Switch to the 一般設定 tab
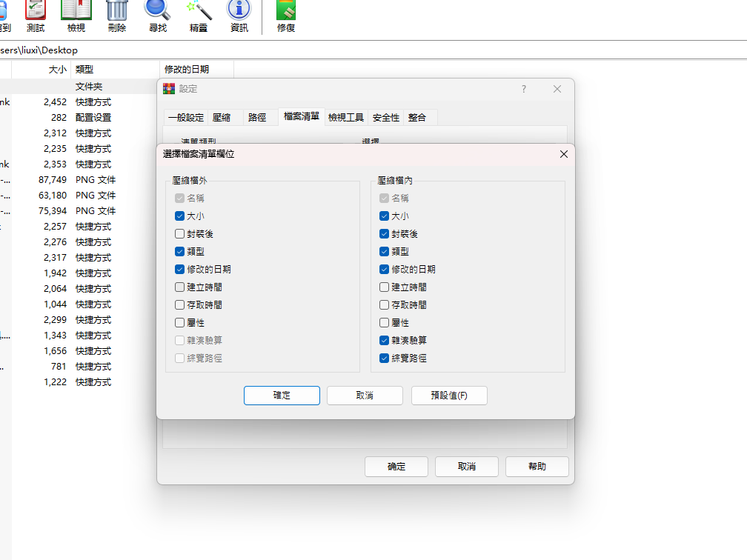747x560 pixels. click(186, 118)
